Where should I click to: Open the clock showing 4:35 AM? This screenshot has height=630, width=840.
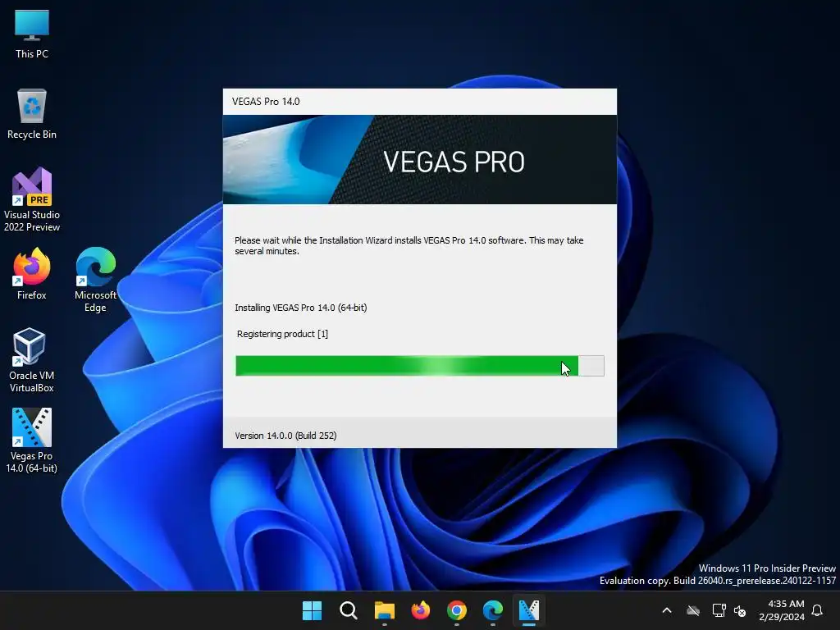(782, 610)
